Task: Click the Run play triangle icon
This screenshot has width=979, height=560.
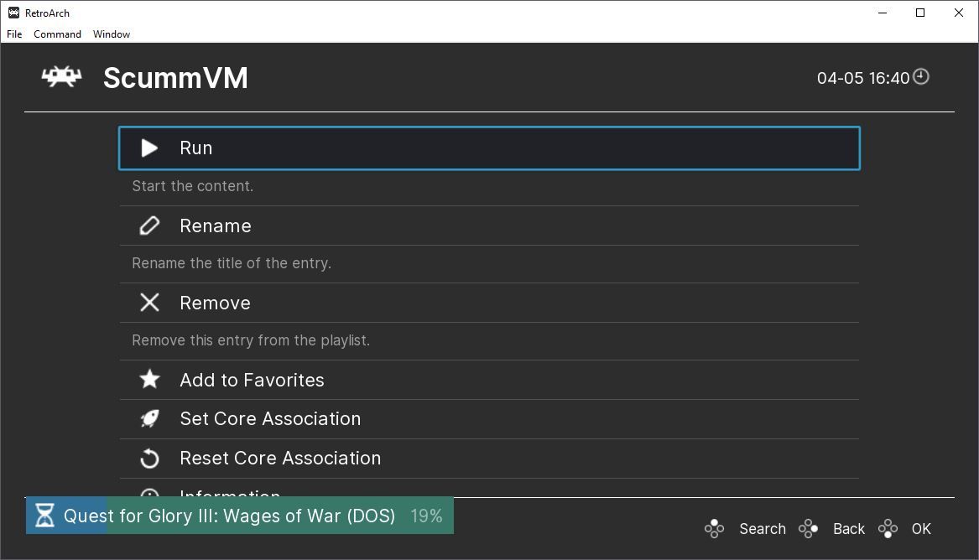Action: coord(149,148)
